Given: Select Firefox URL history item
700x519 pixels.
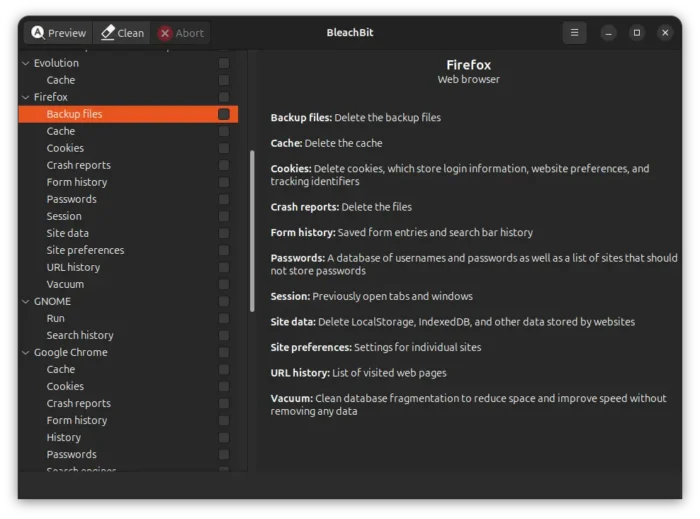Looking at the screenshot, I should (x=73, y=267).
